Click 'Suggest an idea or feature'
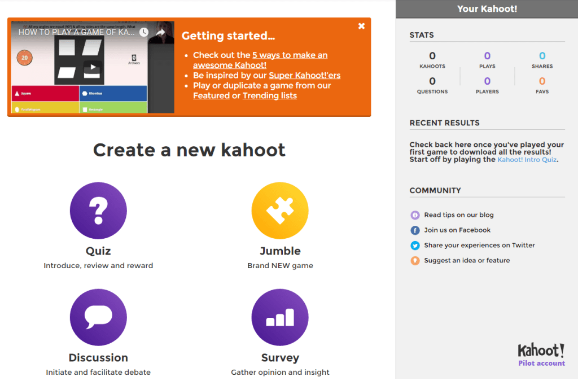Image resolution: width=578 pixels, height=379 pixels. (467, 260)
